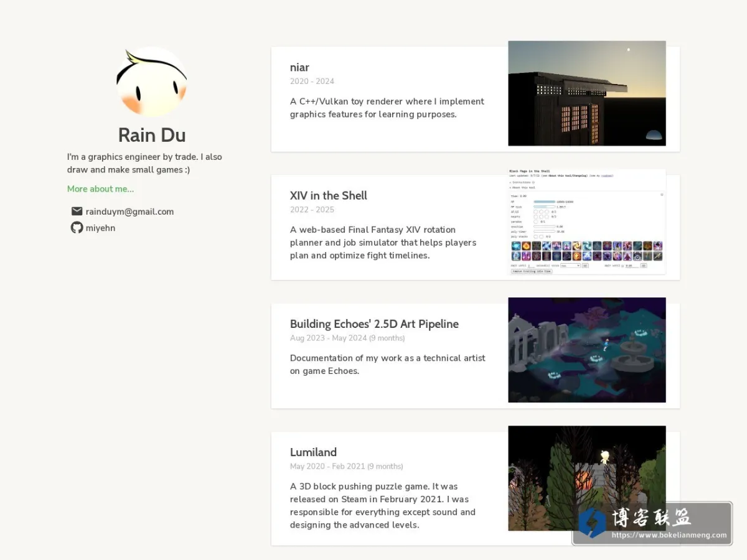Open Building Echoes' 2.5D Art Pipeline title
The width and height of the screenshot is (747, 560).
[x=374, y=324]
